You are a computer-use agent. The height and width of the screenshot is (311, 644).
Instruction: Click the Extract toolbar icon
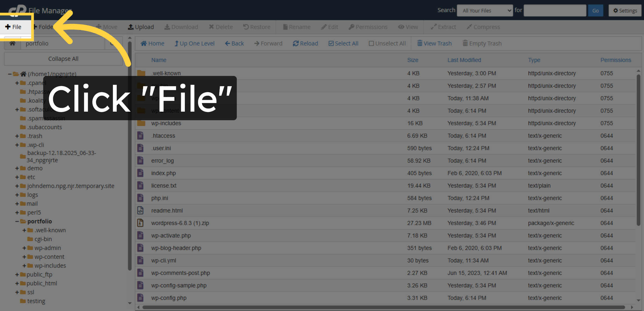[x=443, y=27]
